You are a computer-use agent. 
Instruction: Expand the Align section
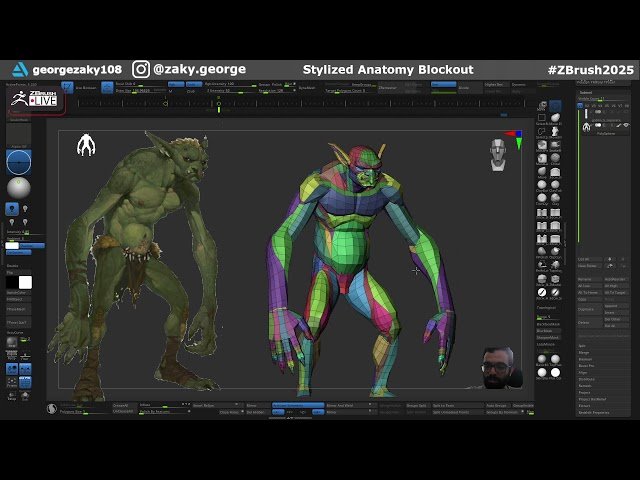pyautogui.click(x=583, y=372)
